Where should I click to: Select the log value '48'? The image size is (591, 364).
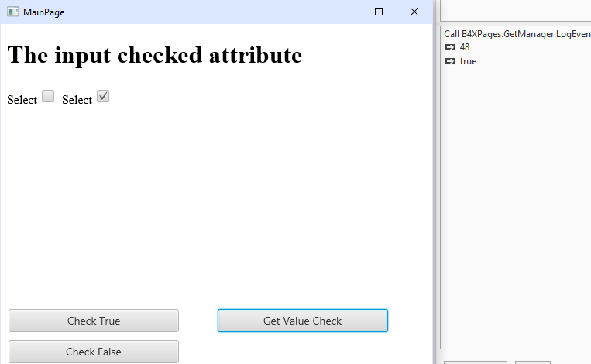465,47
